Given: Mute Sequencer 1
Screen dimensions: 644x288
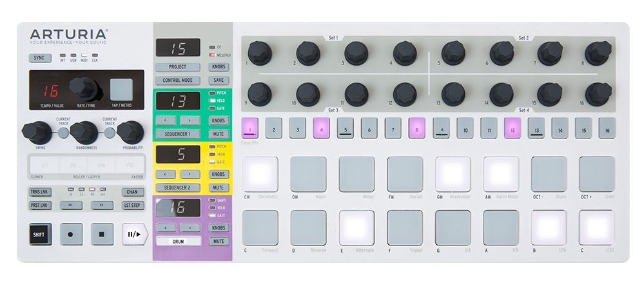Looking at the screenshot, I should (219, 134).
